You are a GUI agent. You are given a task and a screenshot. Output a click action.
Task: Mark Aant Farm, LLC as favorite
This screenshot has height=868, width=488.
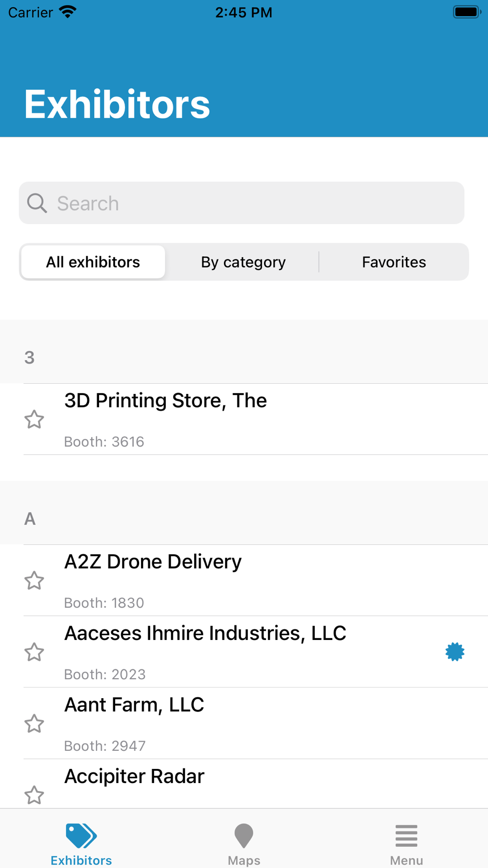tap(34, 723)
